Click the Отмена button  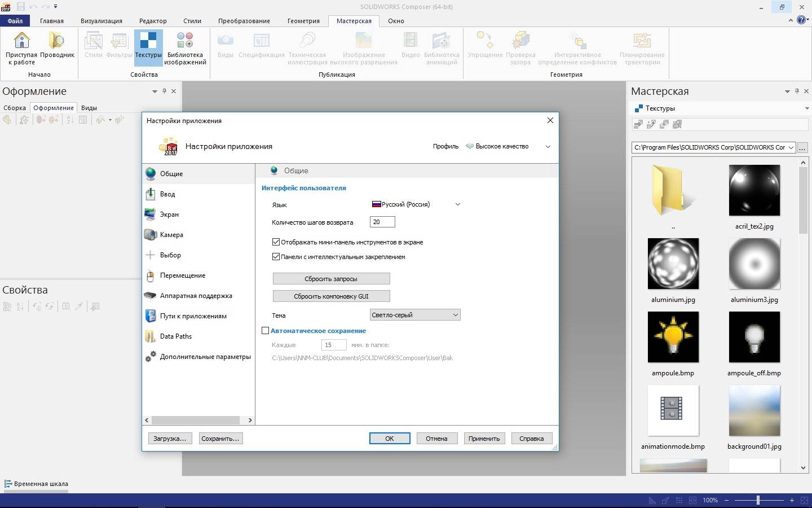pyautogui.click(x=436, y=439)
